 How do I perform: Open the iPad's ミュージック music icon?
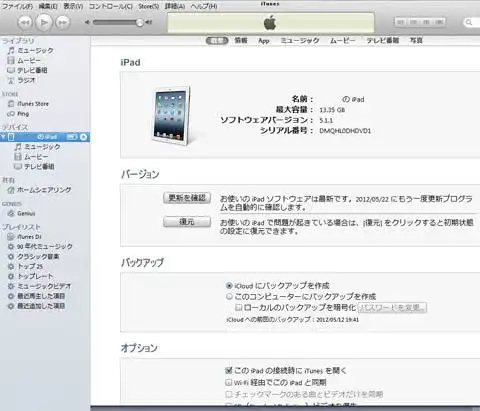tap(18, 147)
